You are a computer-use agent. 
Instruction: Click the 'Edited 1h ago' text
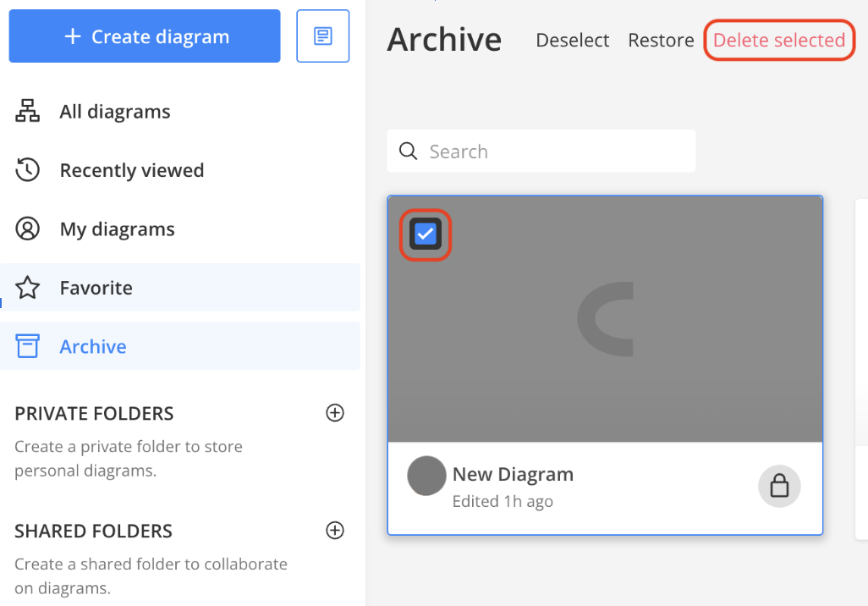pyautogui.click(x=503, y=501)
